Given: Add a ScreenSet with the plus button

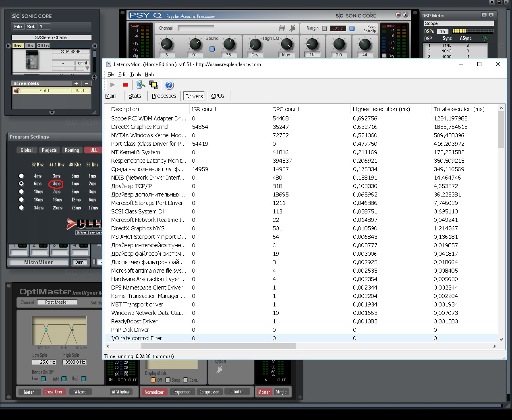Looking at the screenshot, I should (76, 83).
